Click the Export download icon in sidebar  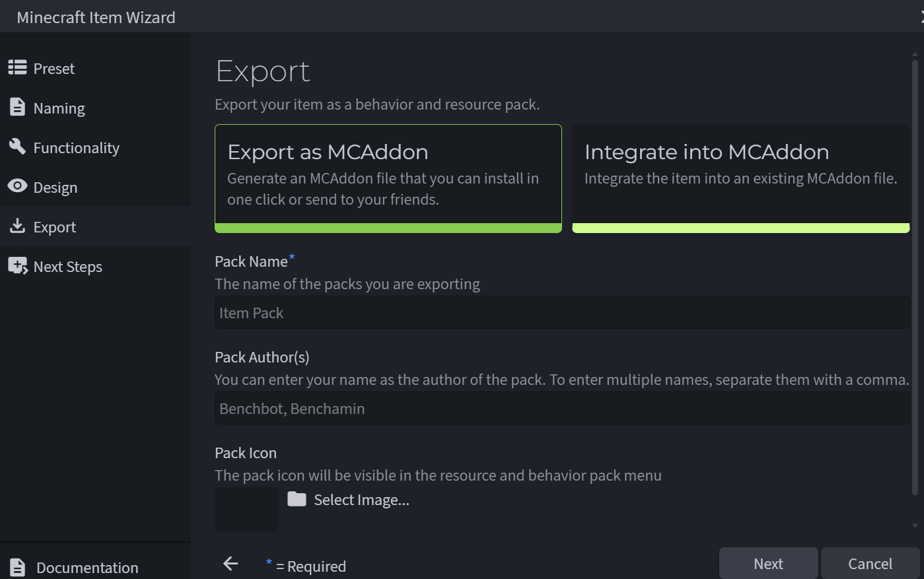click(x=17, y=226)
